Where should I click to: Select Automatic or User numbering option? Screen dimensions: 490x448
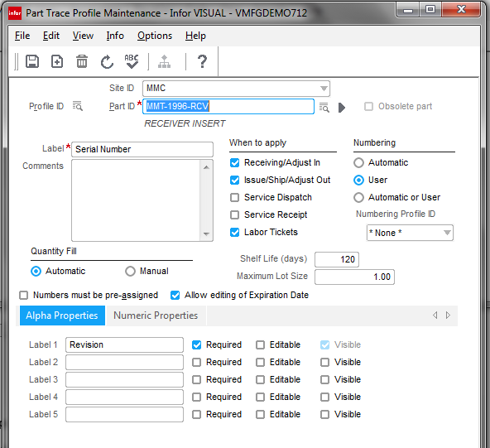click(358, 198)
